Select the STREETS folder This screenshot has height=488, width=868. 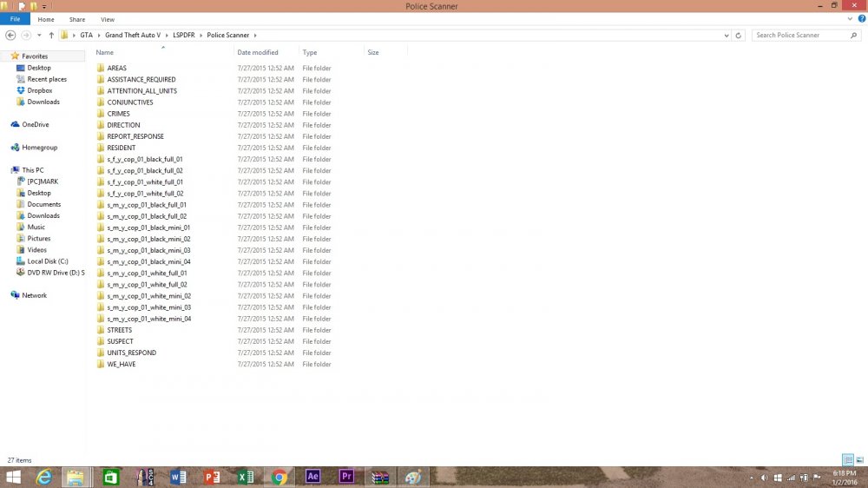[119, 330]
